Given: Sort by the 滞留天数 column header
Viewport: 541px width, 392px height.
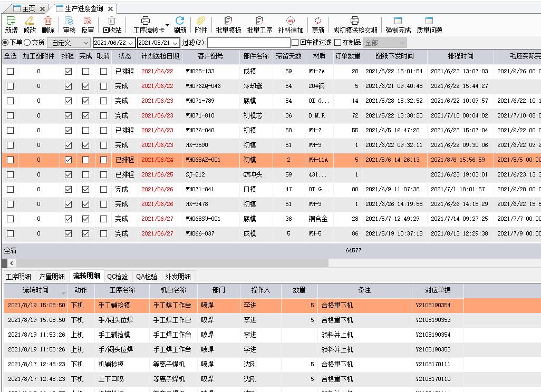Looking at the screenshot, I should [x=288, y=56].
